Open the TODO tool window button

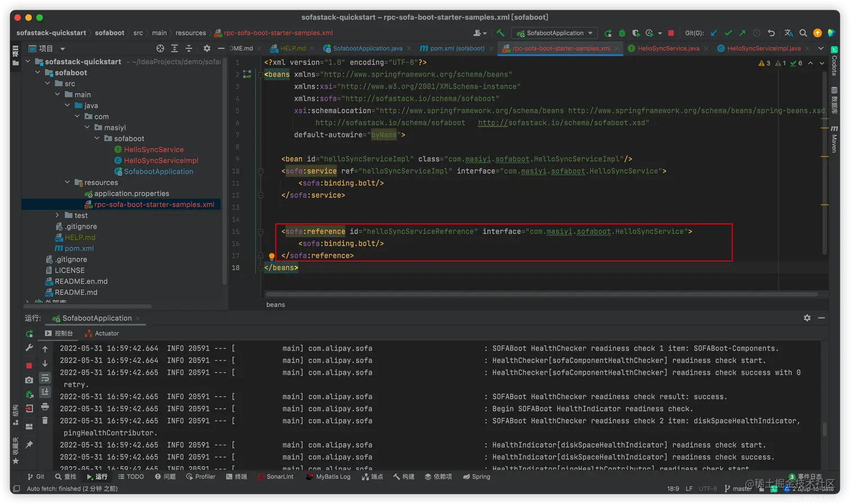(131, 476)
